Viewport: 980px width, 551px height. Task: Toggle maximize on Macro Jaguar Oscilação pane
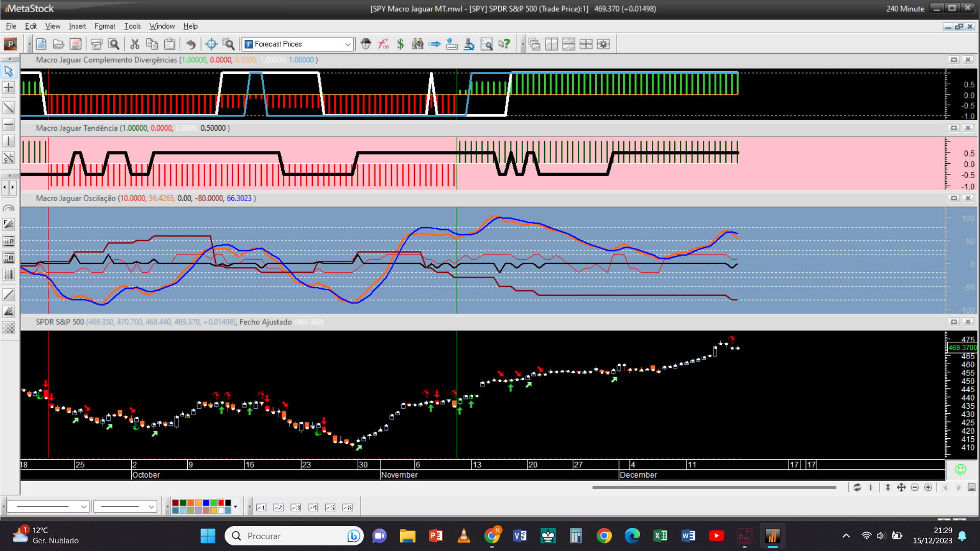click(953, 198)
